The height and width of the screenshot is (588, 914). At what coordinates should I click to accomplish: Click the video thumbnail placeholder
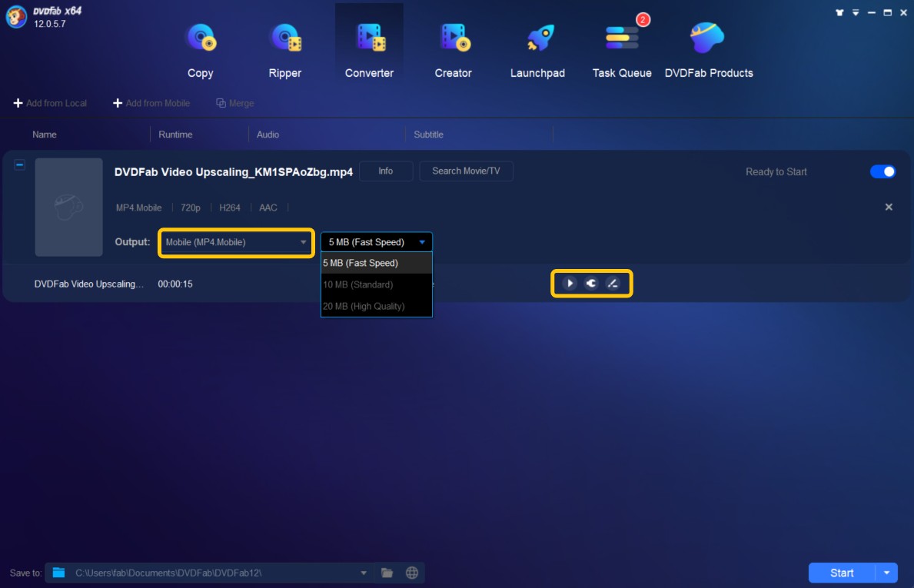[x=69, y=208]
